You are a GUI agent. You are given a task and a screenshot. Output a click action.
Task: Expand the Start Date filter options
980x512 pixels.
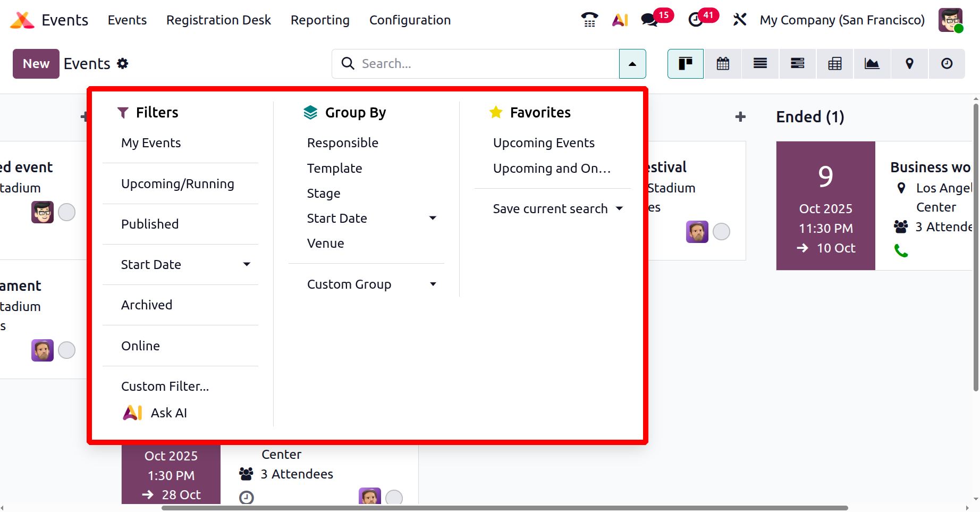(247, 265)
